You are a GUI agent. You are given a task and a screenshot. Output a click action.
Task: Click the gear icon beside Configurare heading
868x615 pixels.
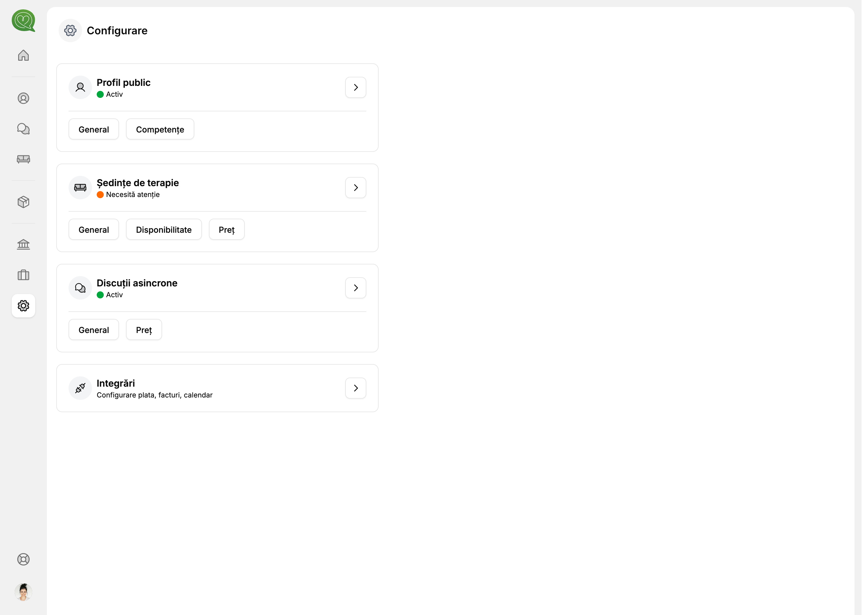point(70,30)
